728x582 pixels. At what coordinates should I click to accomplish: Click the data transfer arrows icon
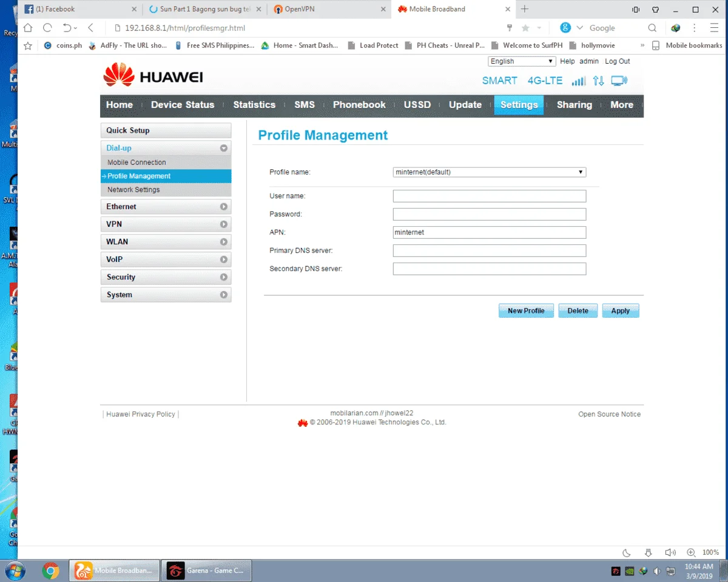[598, 81]
